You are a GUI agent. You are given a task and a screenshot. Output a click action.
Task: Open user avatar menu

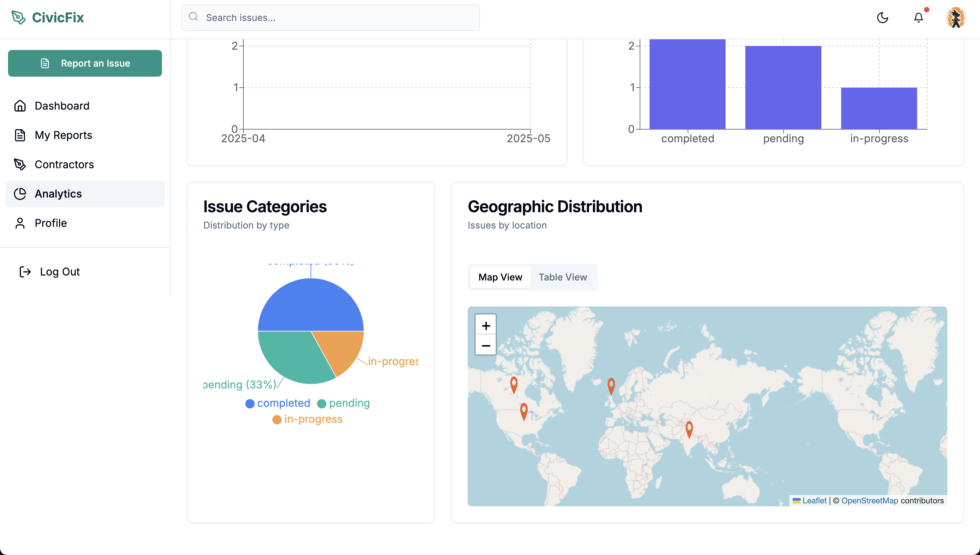[x=955, y=18]
